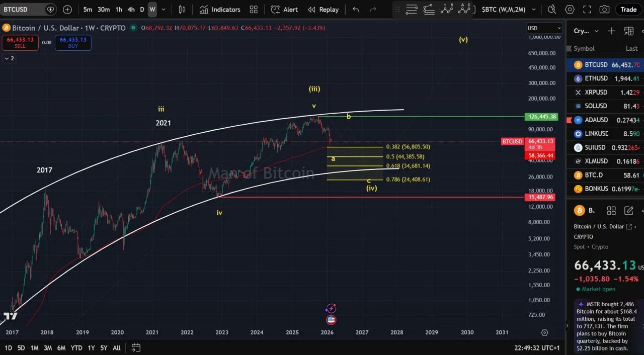Set date range to 6M
Viewport: 644px width, 355px height.
(x=61, y=348)
